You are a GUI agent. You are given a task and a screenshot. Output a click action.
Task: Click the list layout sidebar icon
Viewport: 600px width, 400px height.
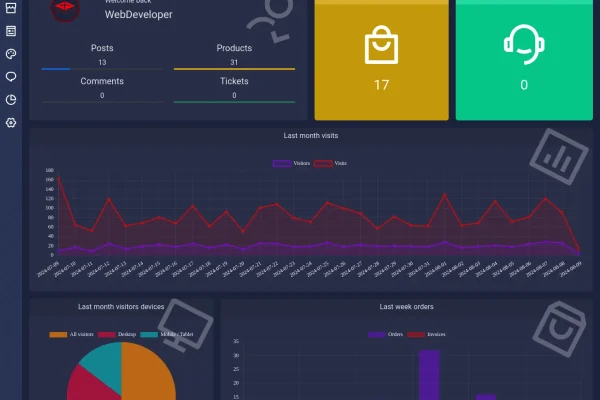pyautogui.click(x=11, y=31)
